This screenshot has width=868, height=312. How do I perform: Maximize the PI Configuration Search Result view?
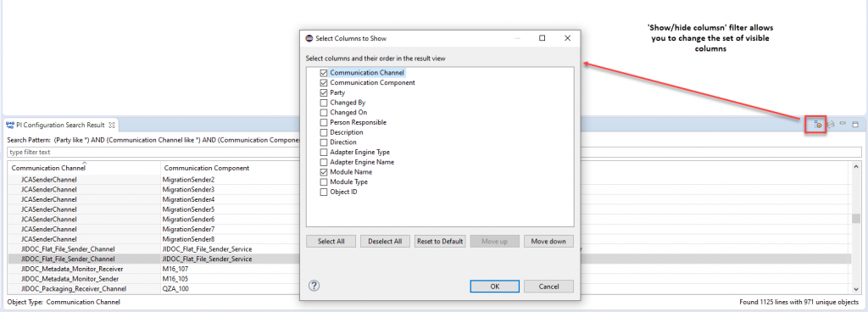pyautogui.click(x=854, y=125)
